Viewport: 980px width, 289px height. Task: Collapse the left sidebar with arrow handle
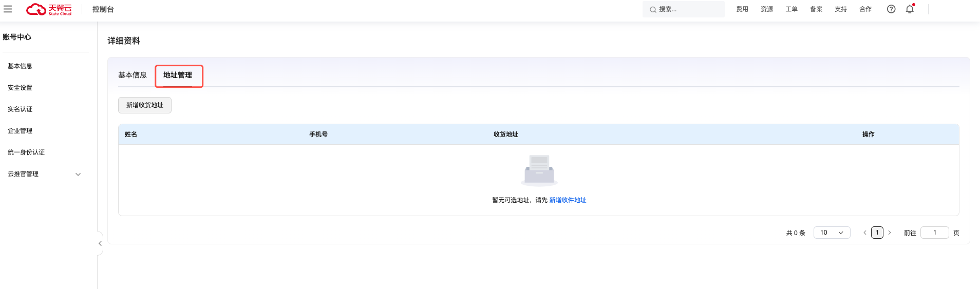click(x=100, y=243)
